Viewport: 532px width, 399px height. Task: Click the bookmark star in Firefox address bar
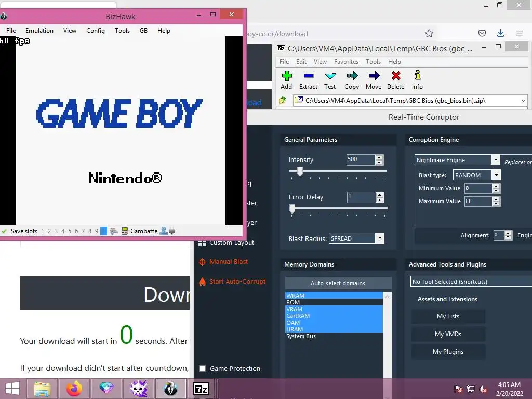click(429, 33)
